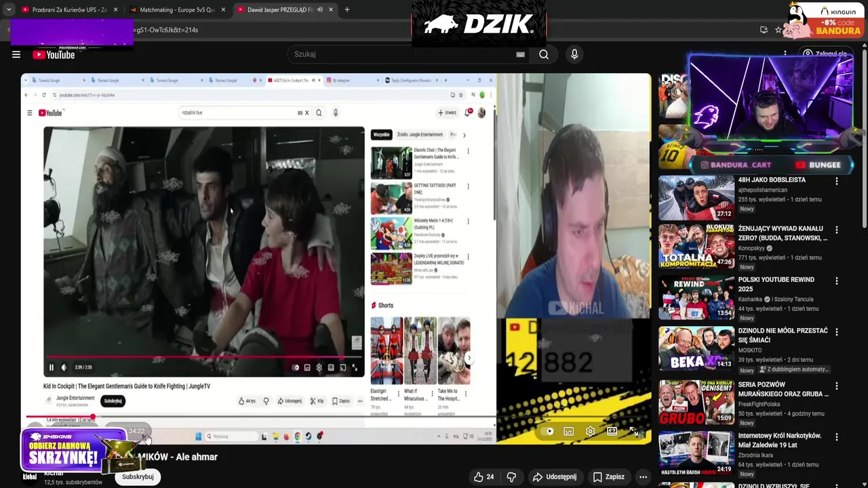
Task: Bookmark this page with star icon
Action: (778, 30)
